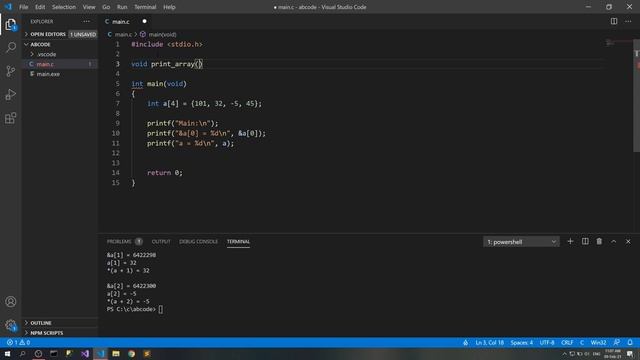
Task: Click the unsaved dot on main.c tab
Action: point(144,21)
